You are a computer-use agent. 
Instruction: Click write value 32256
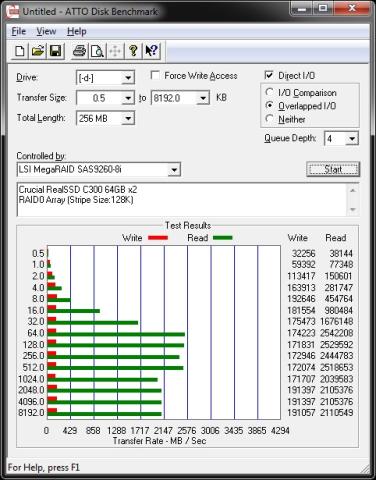(303, 254)
